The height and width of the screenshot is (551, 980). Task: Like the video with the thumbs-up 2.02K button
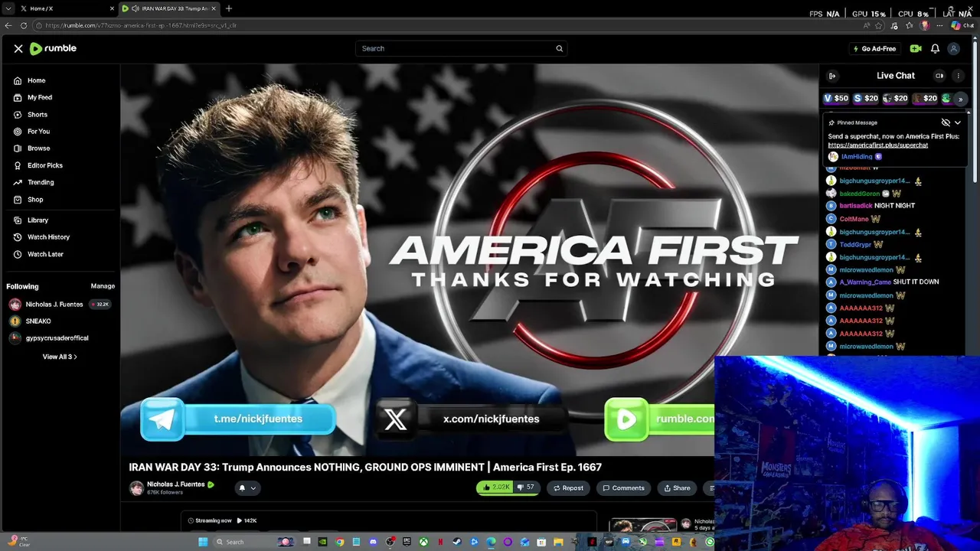(495, 487)
